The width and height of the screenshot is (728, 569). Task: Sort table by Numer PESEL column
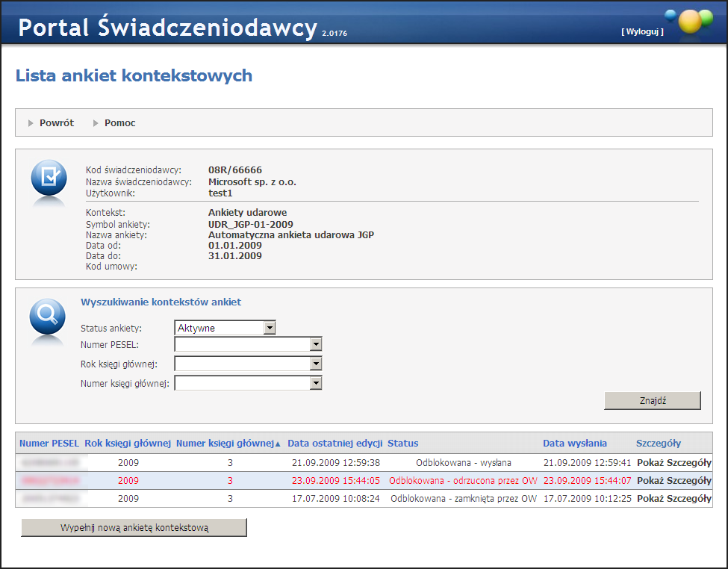pos(49,443)
